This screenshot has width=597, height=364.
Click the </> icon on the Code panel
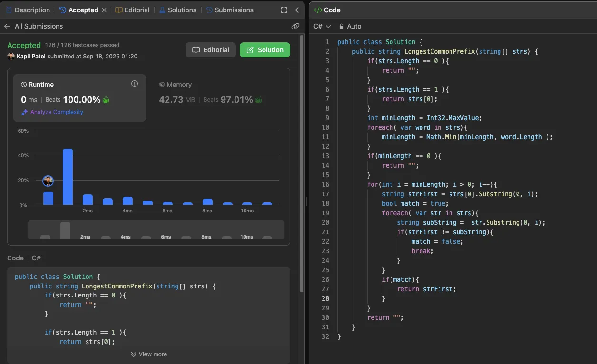coord(318,10)
